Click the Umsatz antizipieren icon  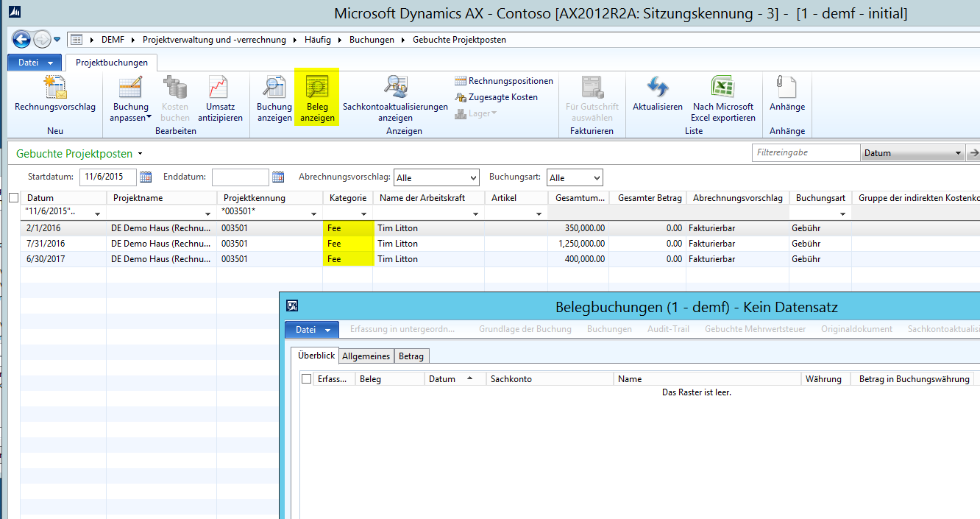[x=219, y=88]
